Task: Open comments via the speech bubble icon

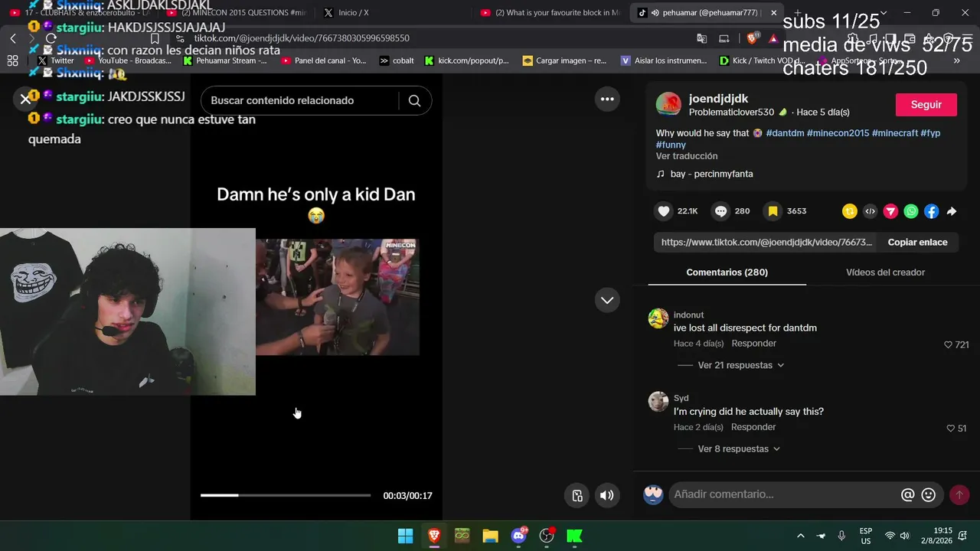Action: coord(720,211)
